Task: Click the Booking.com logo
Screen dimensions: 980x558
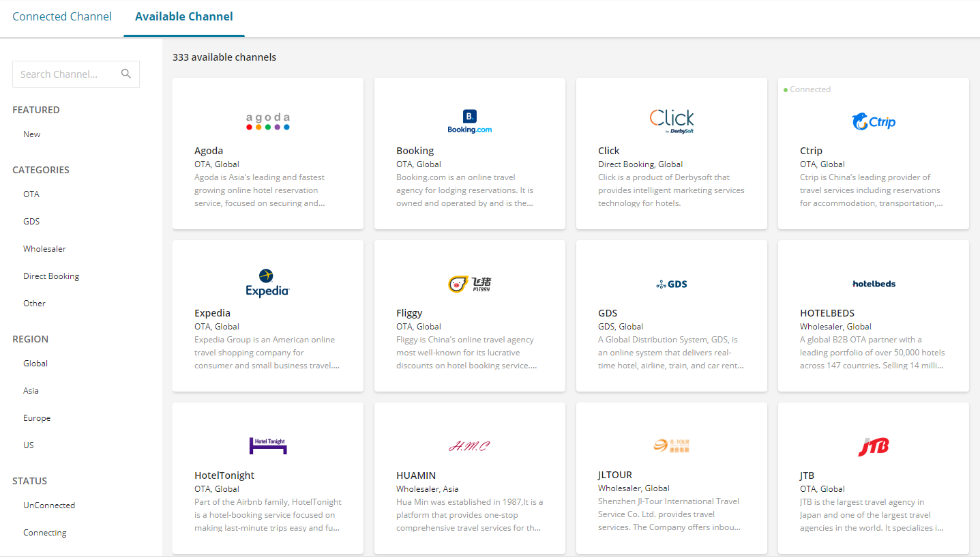Action: (470, 121)
